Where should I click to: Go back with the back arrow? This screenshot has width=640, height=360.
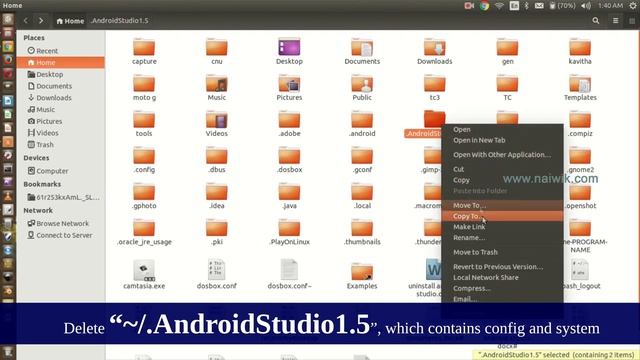tap(26, 20)
